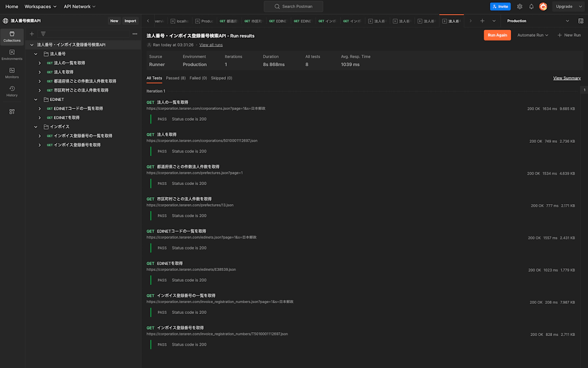The image size is (588, 368).
Task: Collapse the EDINET folder
Action: (36, 100)
